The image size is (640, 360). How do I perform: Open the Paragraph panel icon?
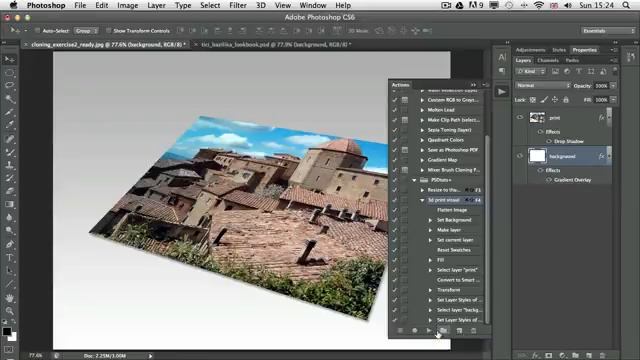click(x=502, y=71)
